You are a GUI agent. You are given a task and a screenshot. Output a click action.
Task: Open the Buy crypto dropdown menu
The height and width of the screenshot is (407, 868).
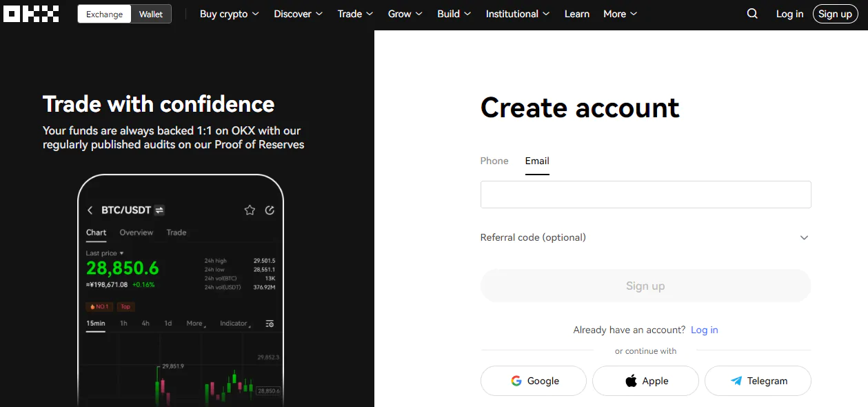click(x=230, y=14)
